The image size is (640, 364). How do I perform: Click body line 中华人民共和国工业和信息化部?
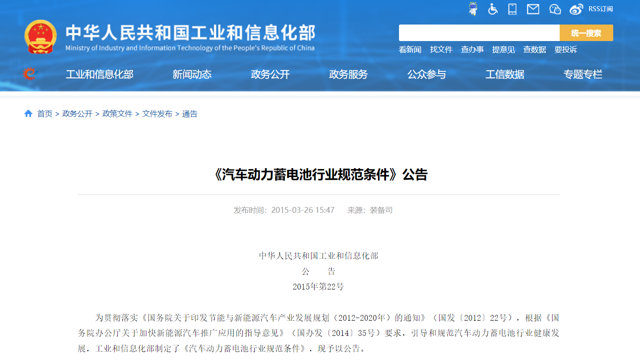pos(319,256)
